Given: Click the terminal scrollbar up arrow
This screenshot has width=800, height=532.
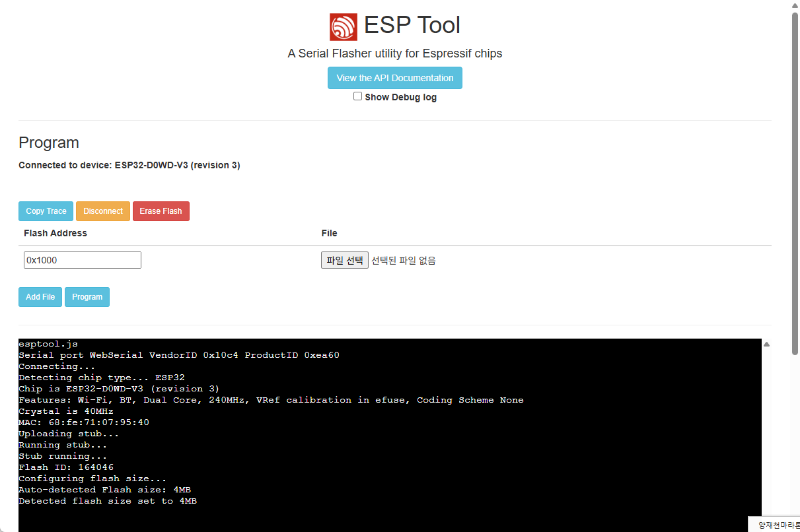Looking at the screenshot, I should [766, 344].
